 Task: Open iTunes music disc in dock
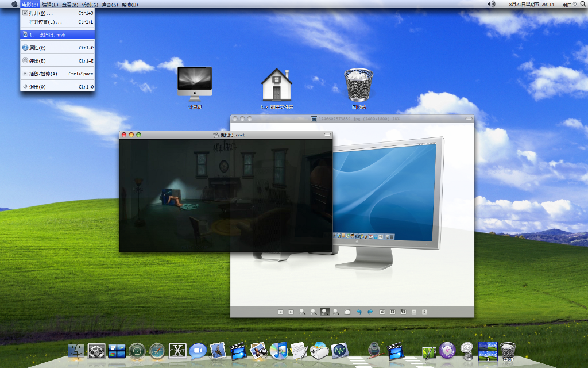(x=278, y=351)
